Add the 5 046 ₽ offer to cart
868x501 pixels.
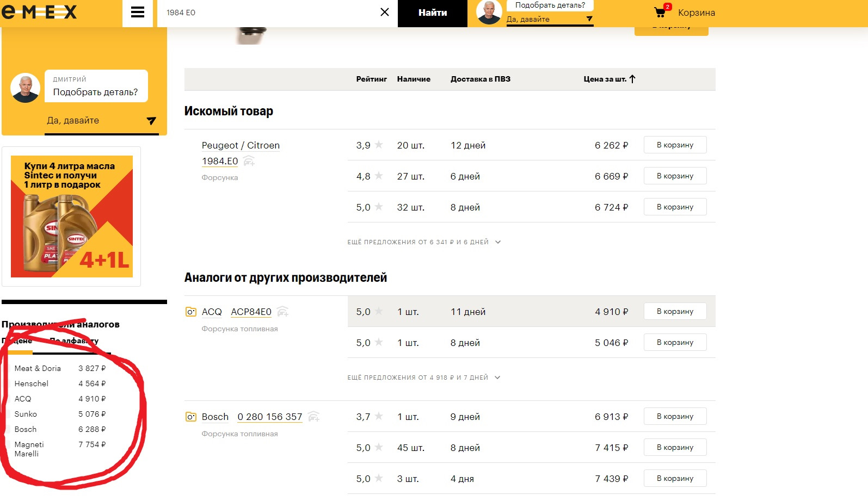[x=675, y=342]
